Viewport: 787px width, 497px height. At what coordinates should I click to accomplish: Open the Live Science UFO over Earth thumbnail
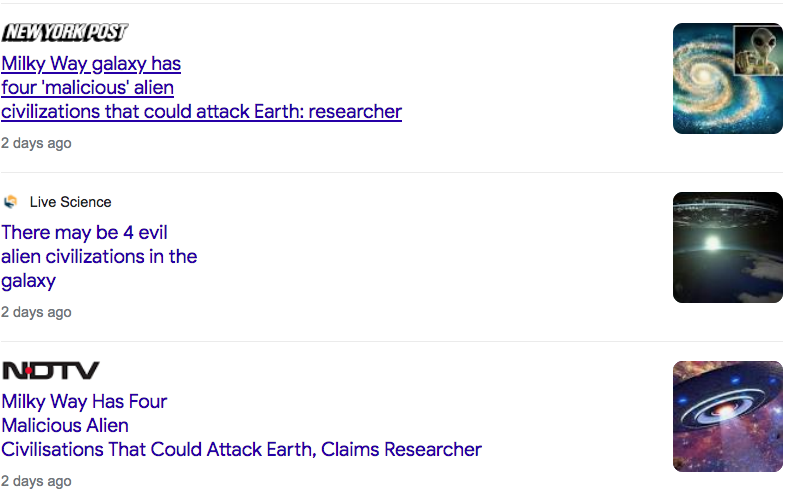pyautogui.click(x=727, y=247)
